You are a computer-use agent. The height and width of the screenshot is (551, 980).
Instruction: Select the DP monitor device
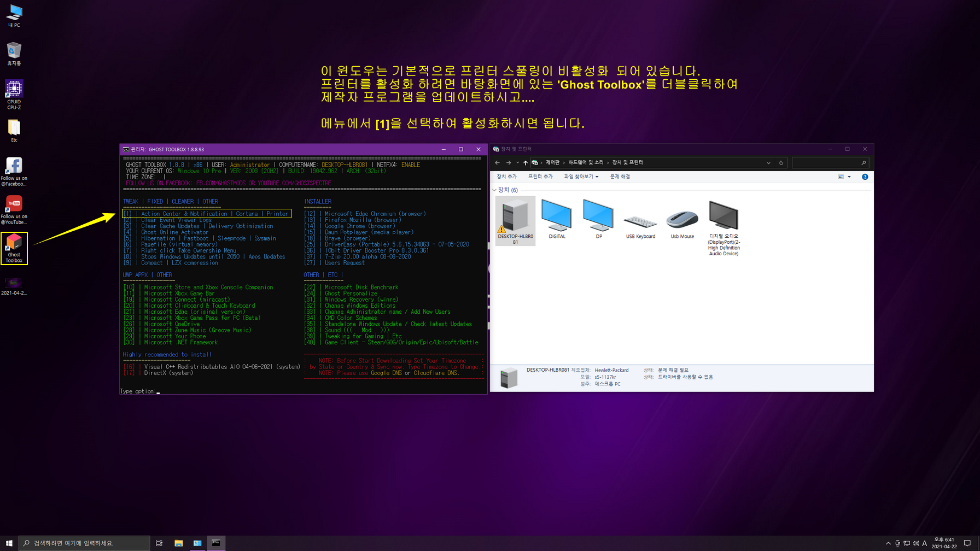point(599,219)
